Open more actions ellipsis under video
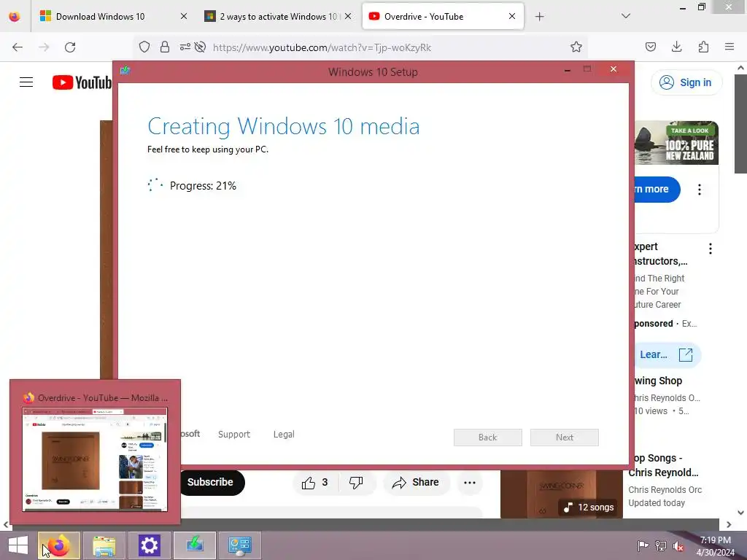Screen dimensions: 747x560 coord(470,483)
